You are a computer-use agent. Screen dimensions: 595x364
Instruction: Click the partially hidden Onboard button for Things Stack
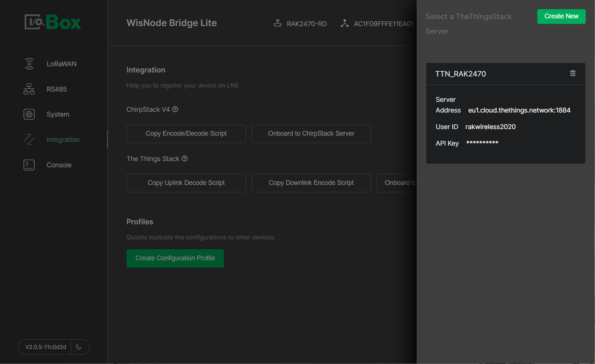(397, 183)
